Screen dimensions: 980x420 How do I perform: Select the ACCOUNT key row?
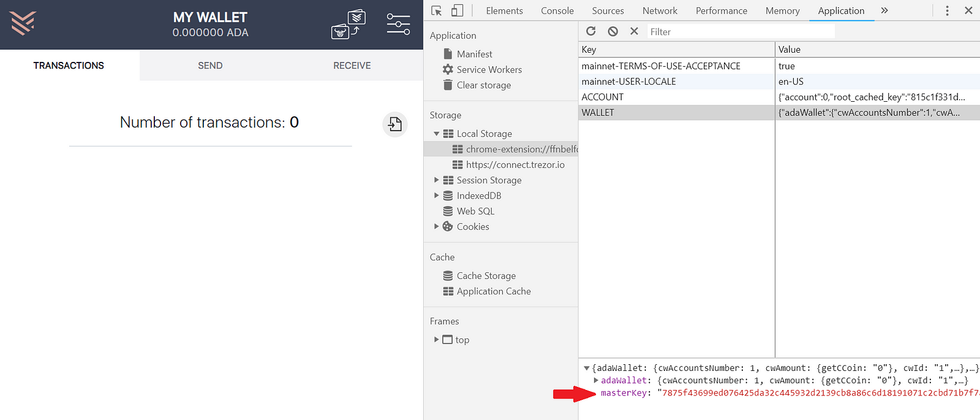point(676,97)
